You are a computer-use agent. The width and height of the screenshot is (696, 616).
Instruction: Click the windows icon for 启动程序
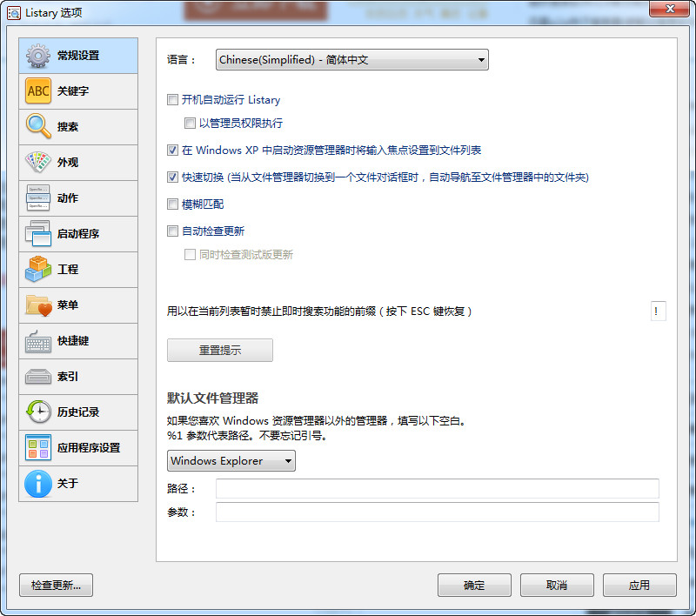point(38,233)
